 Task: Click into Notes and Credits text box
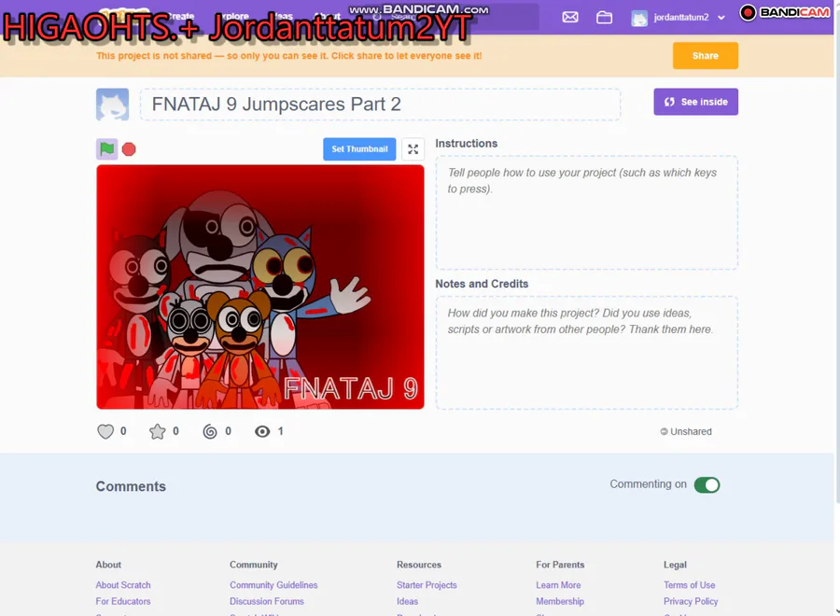(x=587, y=353)
